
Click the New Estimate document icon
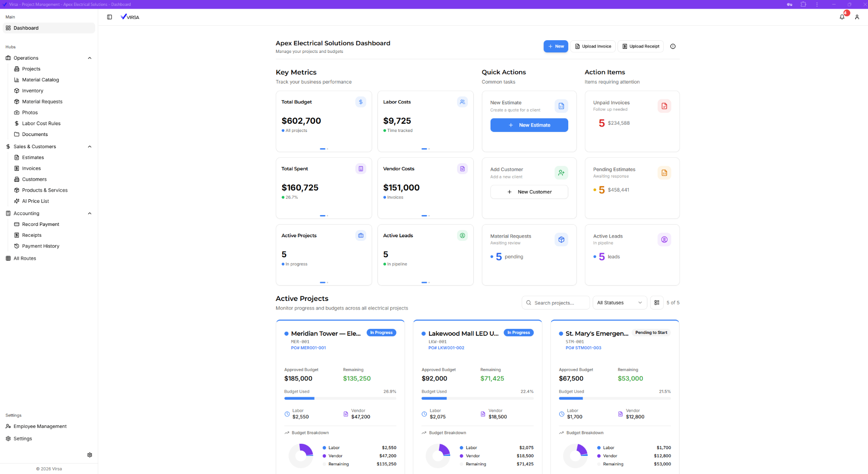[x=561, y=106]
